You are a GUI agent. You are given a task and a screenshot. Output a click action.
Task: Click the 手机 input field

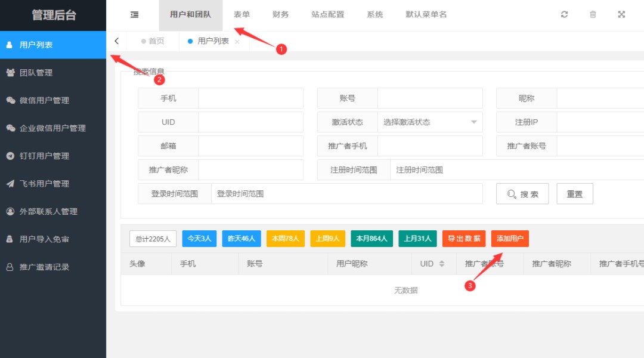click(250, 98)
